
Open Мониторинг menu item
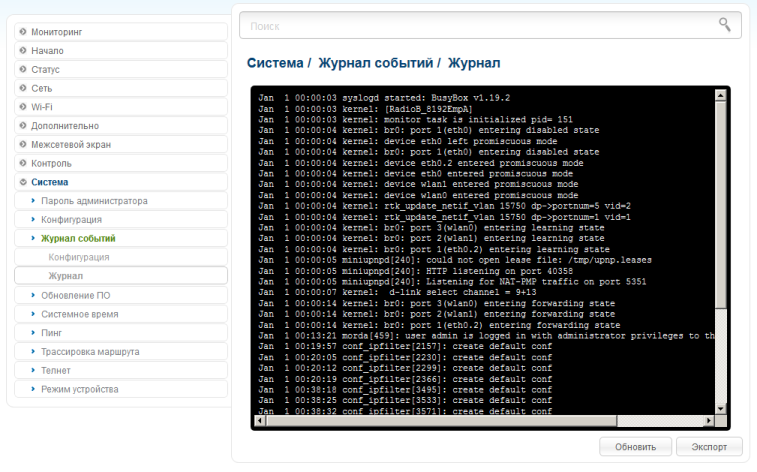121,32
